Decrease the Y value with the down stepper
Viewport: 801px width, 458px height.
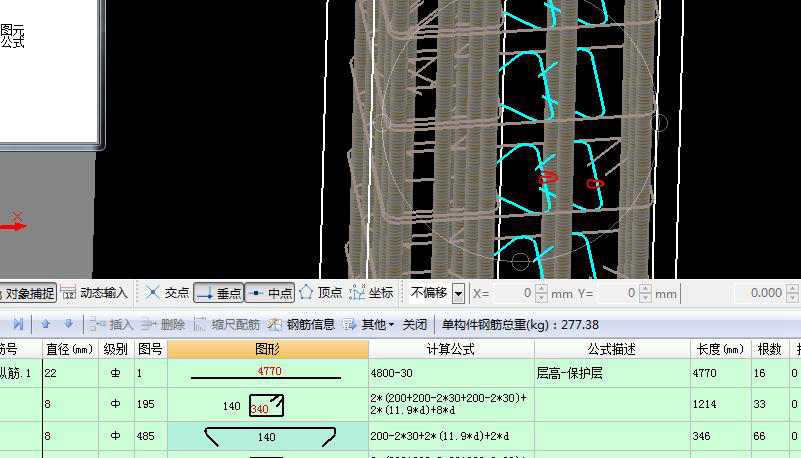point(645,298)
